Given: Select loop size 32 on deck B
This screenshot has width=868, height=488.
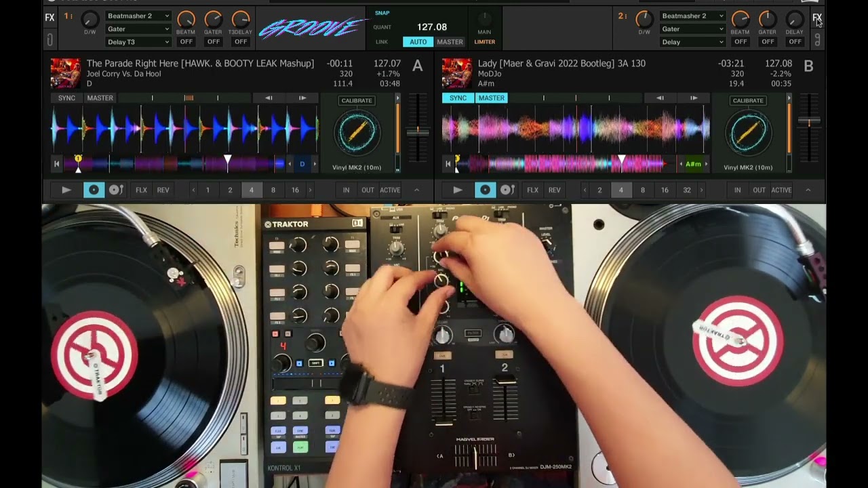Looking at the screenshot, I should [x=687, y=190].
